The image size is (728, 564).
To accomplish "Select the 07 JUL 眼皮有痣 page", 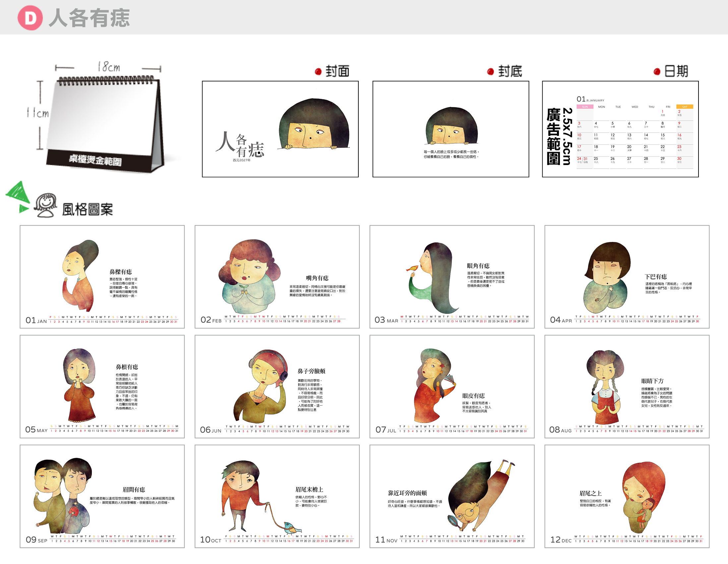I will tap(452, 386).
